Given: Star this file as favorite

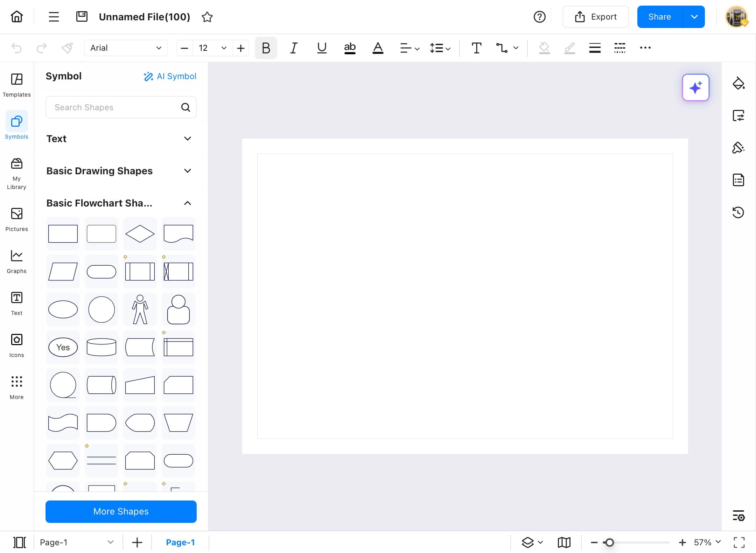Looking at the screenshot, I should 207,17.
